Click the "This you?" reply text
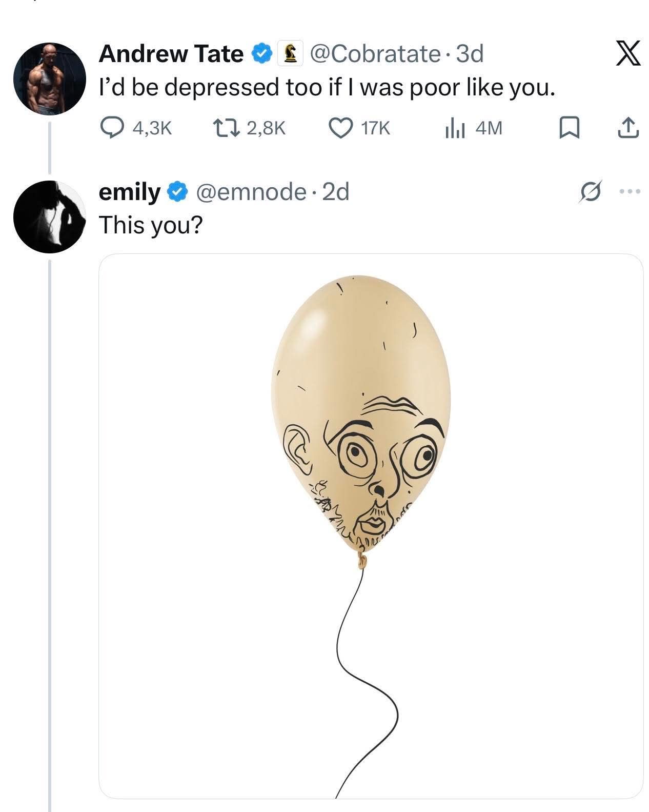 pos(151,224)
